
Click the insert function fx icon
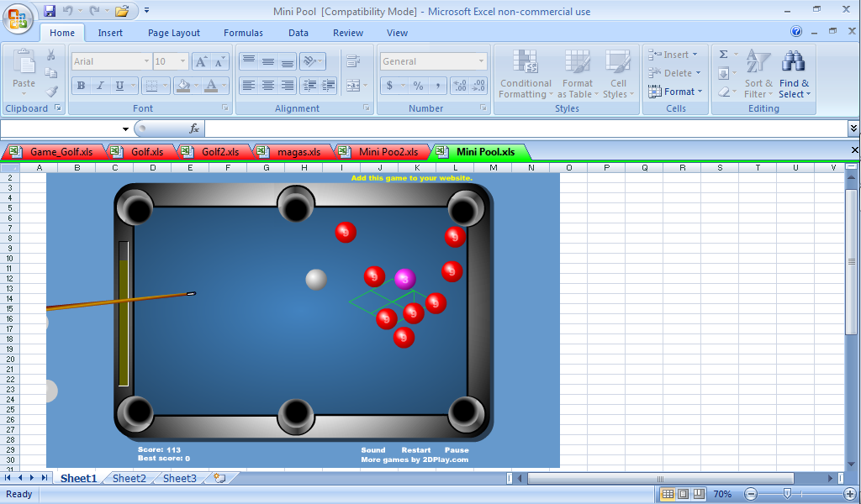[x=194, y=129]
